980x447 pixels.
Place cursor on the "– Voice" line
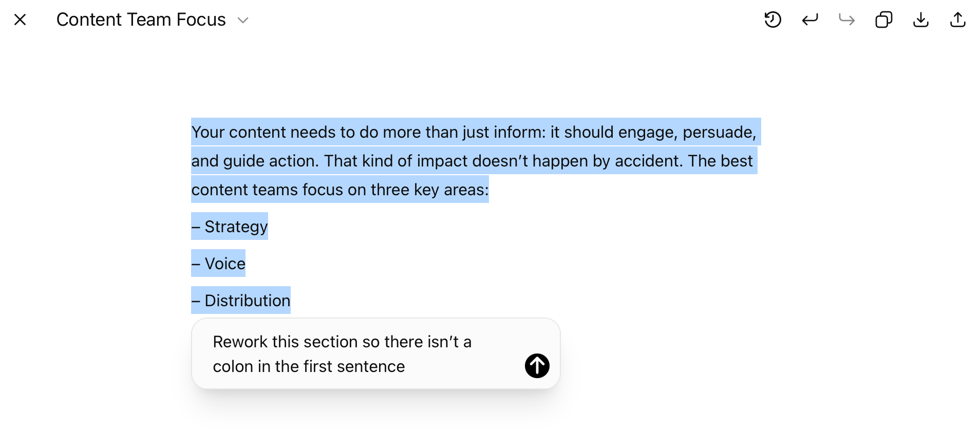pos(218,264)
